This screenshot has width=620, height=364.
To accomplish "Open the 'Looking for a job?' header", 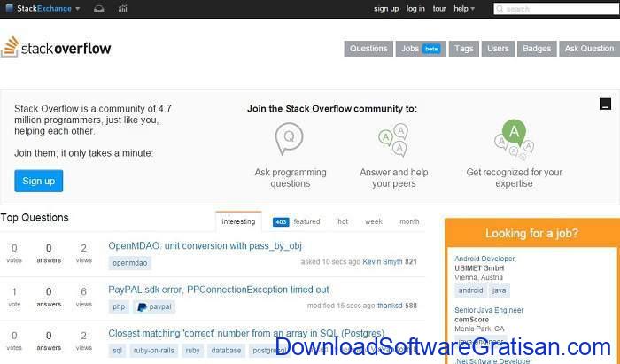I will click(x=531, y=233).
